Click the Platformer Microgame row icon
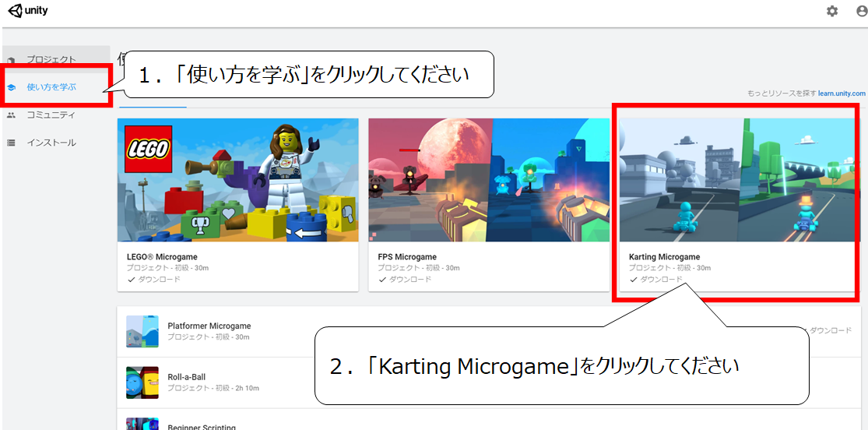 tap(142, 331)
